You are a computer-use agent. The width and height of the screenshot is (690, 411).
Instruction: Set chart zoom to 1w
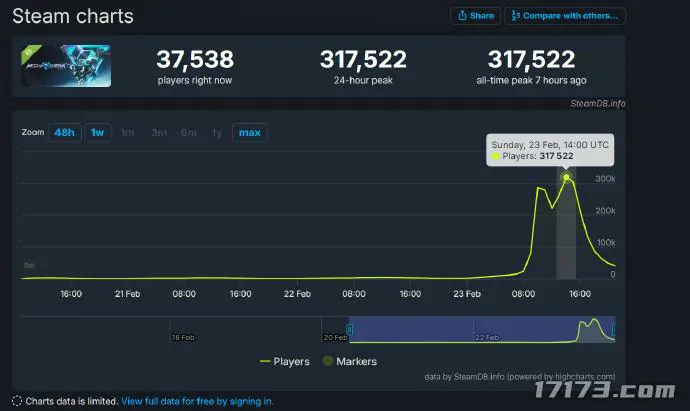point(97,132)
